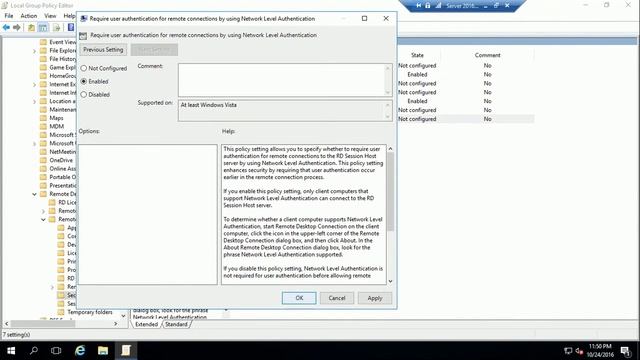The width and height of the screenshot is (640, 360).
Task: Click the policy icon in dialog title bar
Action: pyautogui.click(x=84, y=18)
